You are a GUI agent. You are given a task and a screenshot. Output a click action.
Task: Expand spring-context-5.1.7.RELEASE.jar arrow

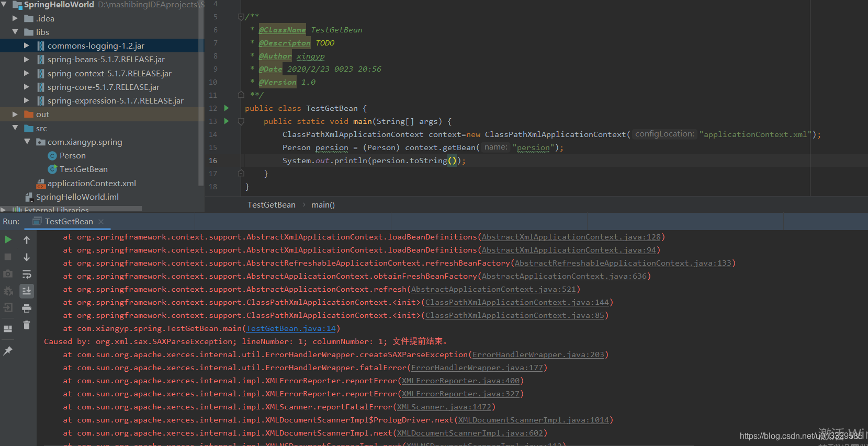click(27, 73)
